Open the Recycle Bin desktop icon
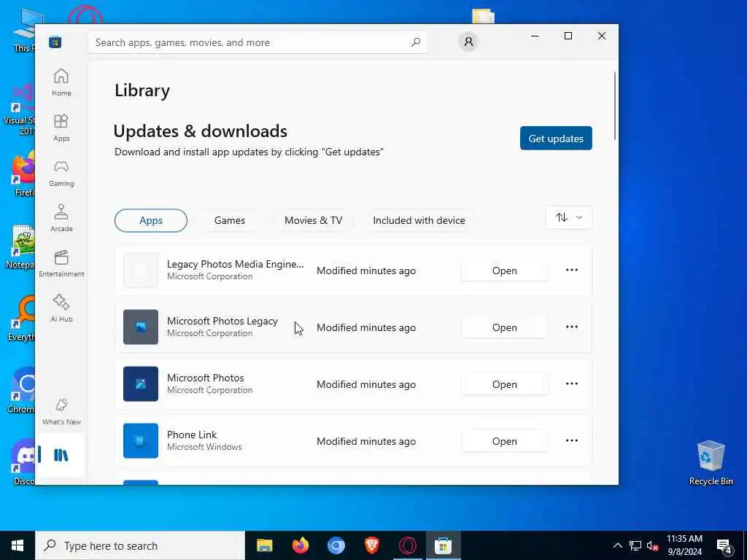 coord(711,463)
